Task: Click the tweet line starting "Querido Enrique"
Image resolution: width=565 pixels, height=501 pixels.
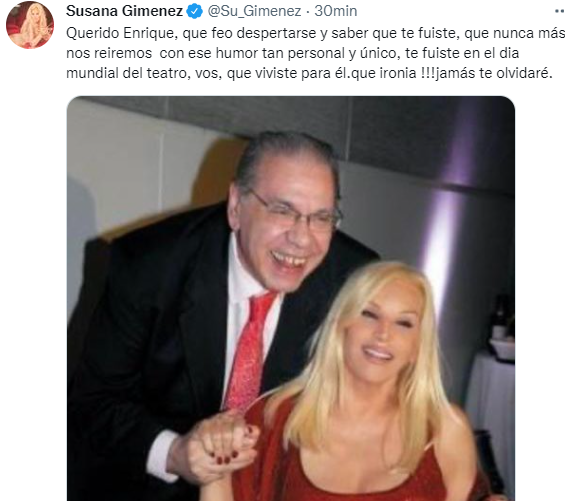Action: coord(316,34)
